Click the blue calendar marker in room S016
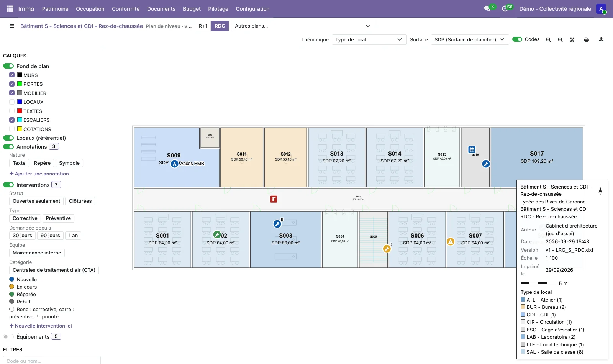Image resolution: width=613 pixels, height=364 pixels. click(472, 150)
